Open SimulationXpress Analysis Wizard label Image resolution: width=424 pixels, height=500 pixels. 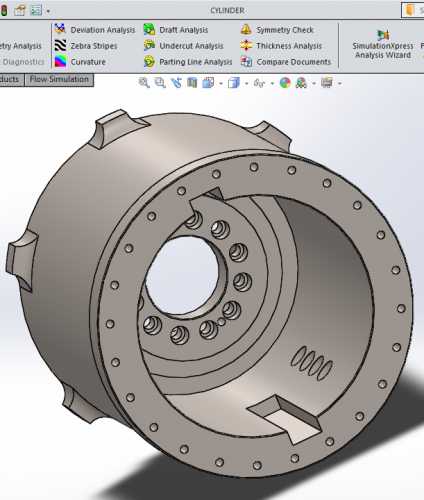click(383, 51)
